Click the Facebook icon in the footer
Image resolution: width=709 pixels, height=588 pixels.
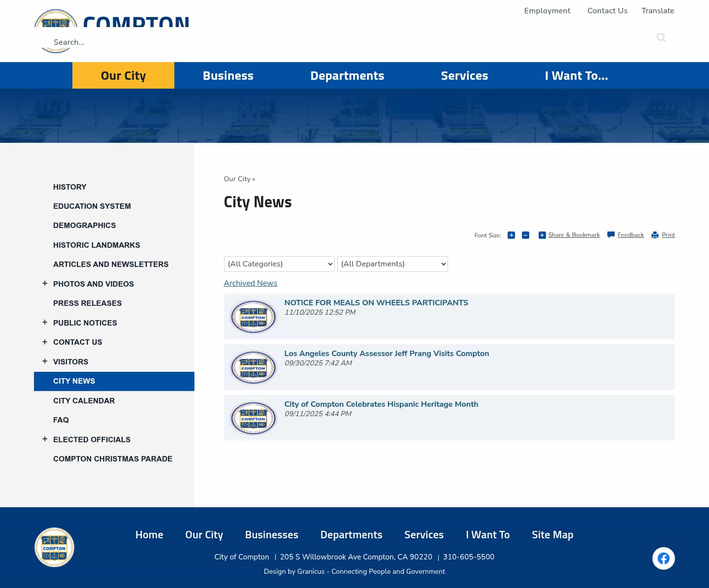click(664, 558)
